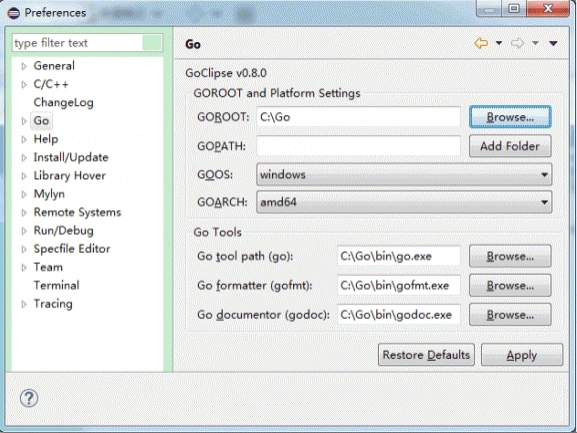
Task: Click Browse button next to GOROOT
Action: coord(510,117)
